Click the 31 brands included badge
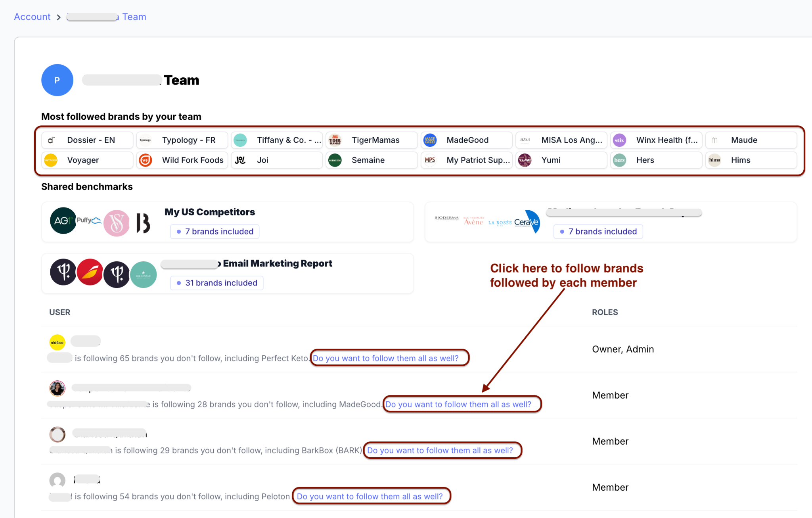 (217, 283)
